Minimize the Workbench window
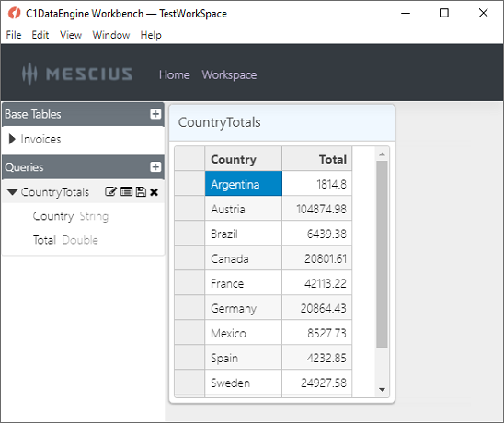This screenshot has width=504, height=423. 406,13
